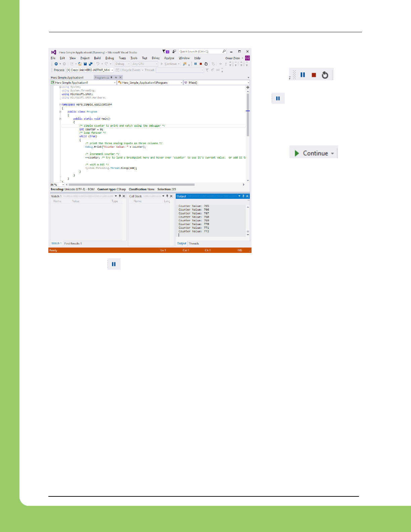Image resolution: width=411 pixels, height=532 pixels.
Task: Open the Edit menu
Action: tap(62, 58)
